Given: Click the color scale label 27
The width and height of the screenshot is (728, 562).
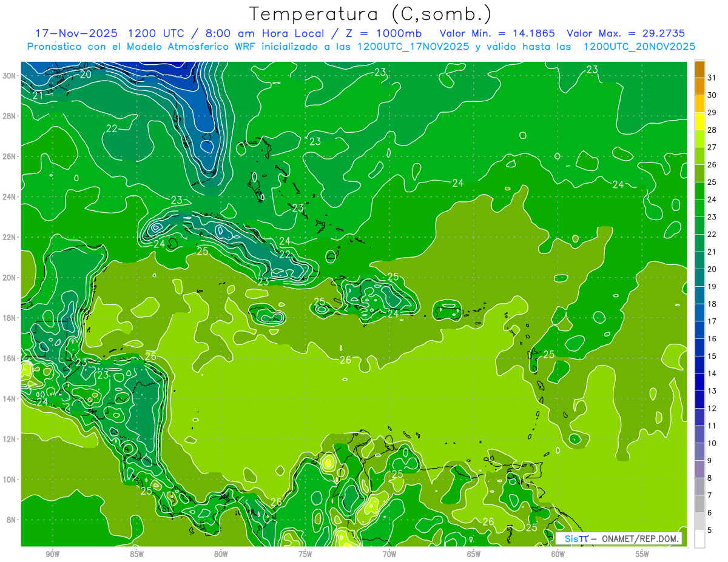Looking at the screenshot, I should [712, 147].
